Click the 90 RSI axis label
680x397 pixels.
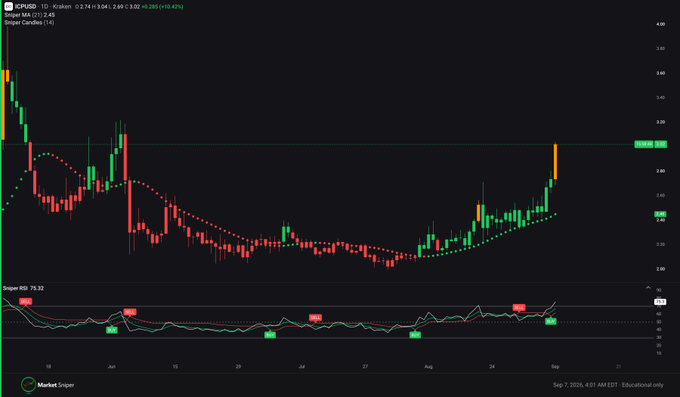(659, 290)
